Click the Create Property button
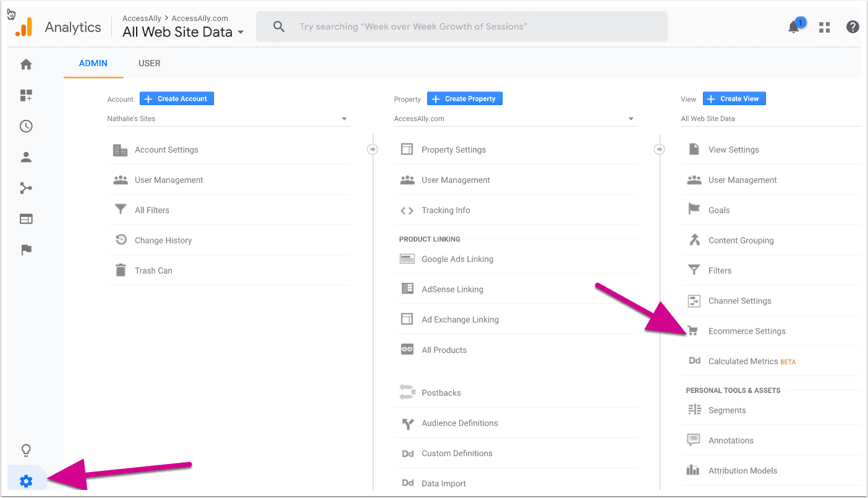868x498 pixels. pos(465,99)
